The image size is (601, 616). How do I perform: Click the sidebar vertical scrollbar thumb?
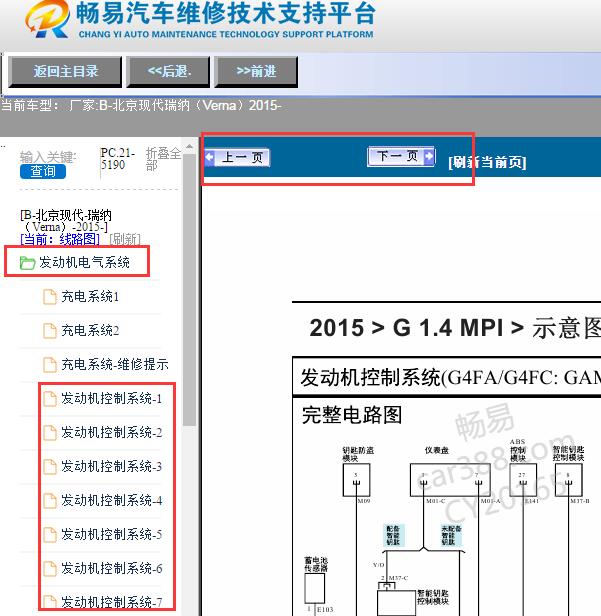190,290
